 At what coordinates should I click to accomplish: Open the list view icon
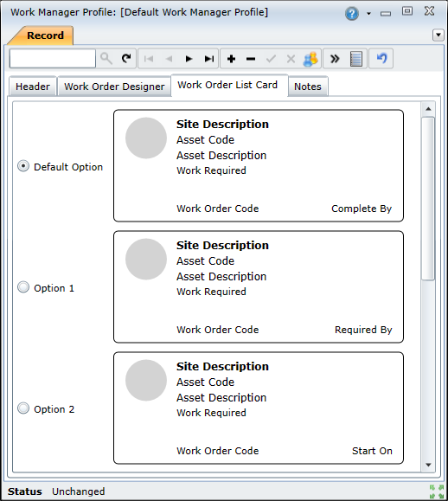[x=356, y=59]
